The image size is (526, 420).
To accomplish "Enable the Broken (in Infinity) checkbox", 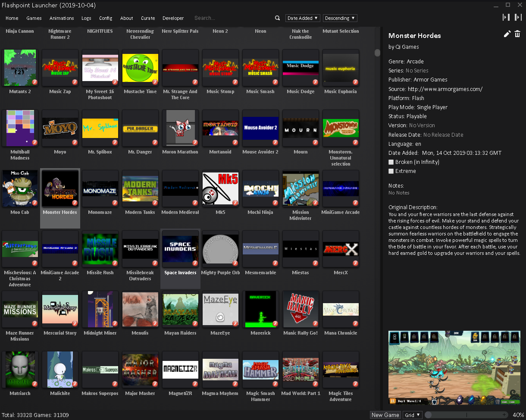I will [x=391, y=162].
